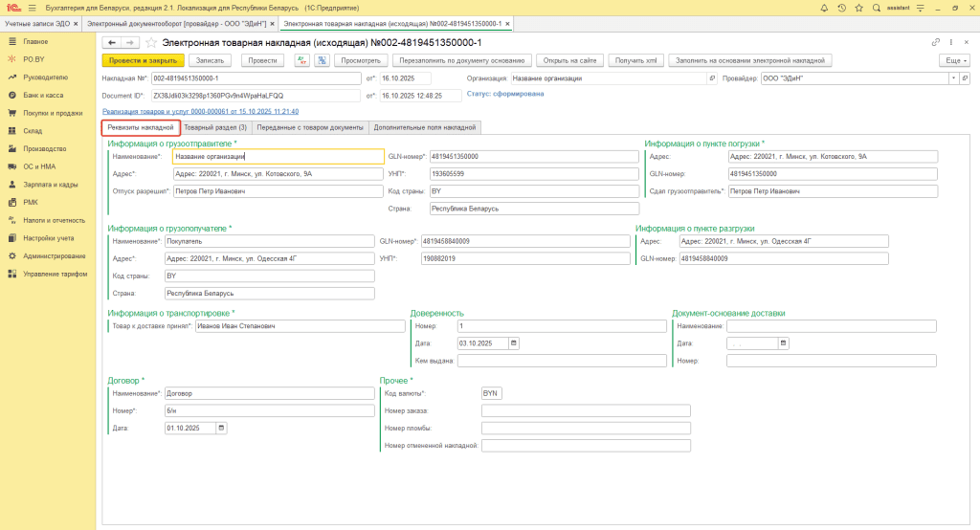Add document to favorites star
Image resolution: width=980 pixels, height=530 pixels.
151,42
